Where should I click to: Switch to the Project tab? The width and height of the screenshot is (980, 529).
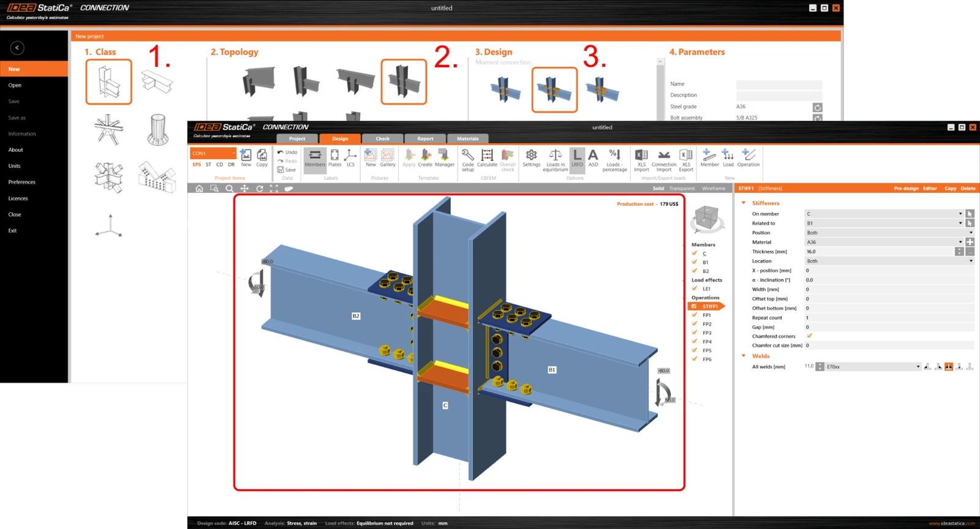(x=297, y=138)
